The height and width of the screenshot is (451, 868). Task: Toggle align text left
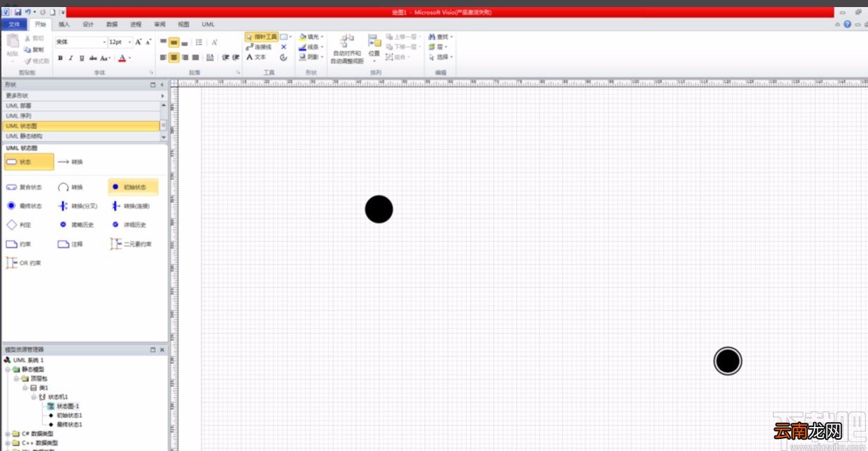click(x=164, y=57)
